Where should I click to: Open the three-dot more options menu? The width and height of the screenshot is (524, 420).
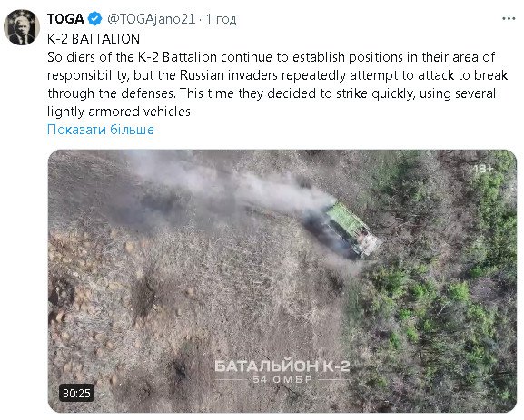point(509,19)
